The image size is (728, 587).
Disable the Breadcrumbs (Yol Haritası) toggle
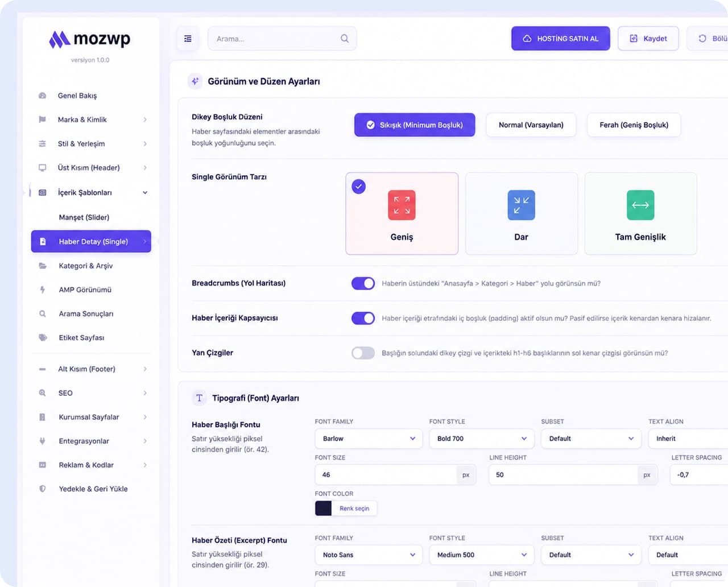click(363, 283)
